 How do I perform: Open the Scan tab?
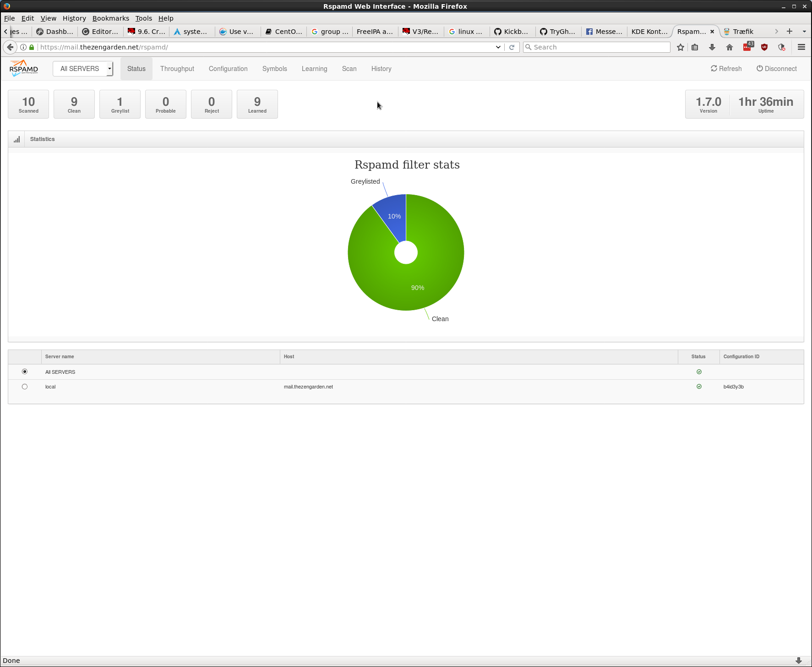pyautogui.click(x=349, y=69)
